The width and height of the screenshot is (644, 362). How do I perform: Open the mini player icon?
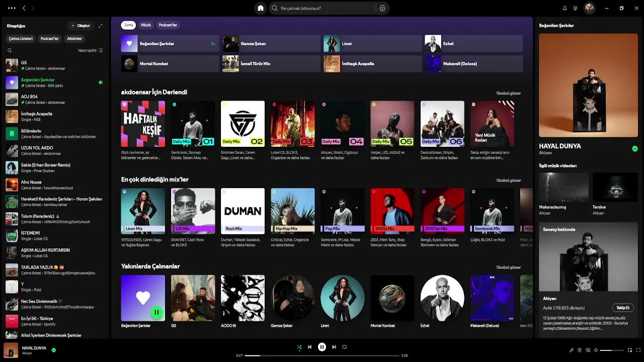click(x=630, y=350)
